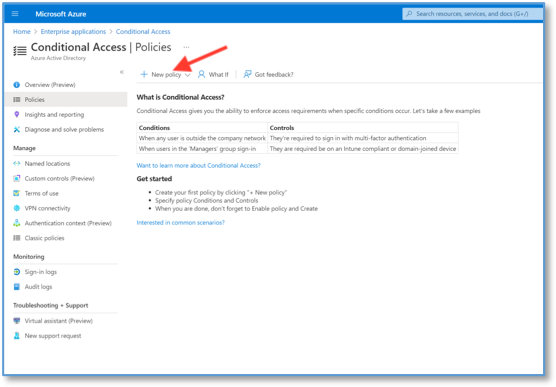This screenshot has width=556, height=387.
Task: Go to Home breadcrumb
Action: point(22,32)
